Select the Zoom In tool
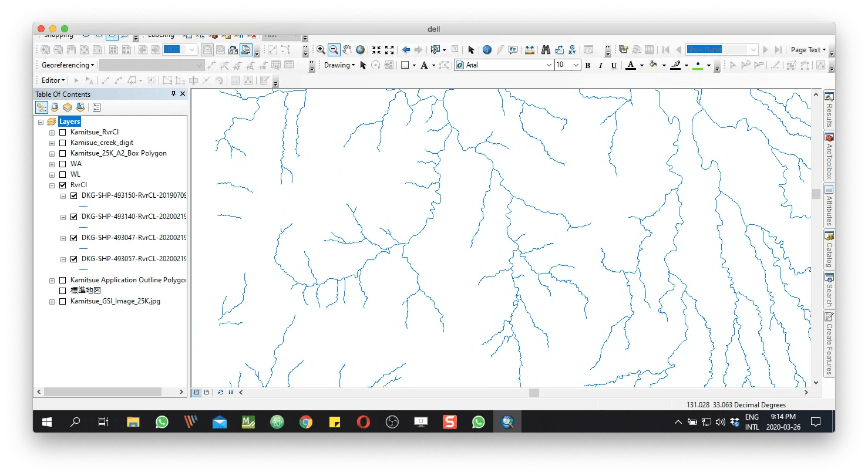Viewport: 868px width, 476px height. pyautogui.click(x=321, y=49)
